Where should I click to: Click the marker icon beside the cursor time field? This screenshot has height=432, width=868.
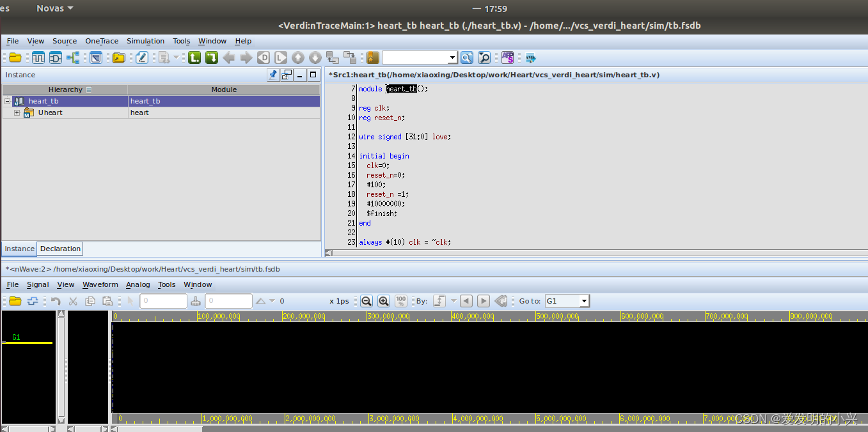coord(196,301)
